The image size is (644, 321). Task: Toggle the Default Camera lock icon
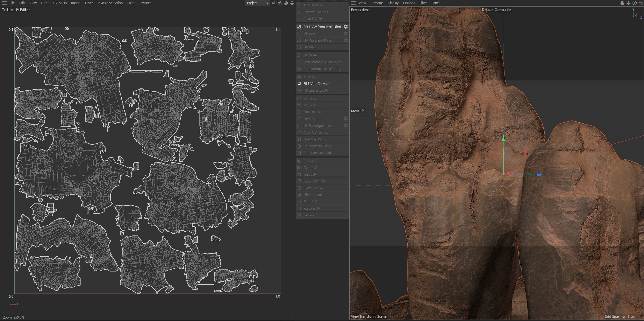coord(509,9)
